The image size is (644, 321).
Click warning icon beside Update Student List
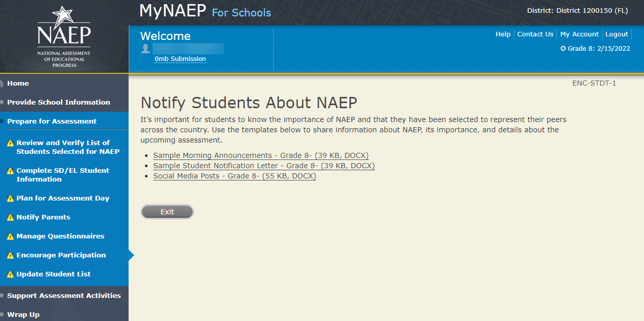click(10, 274)
